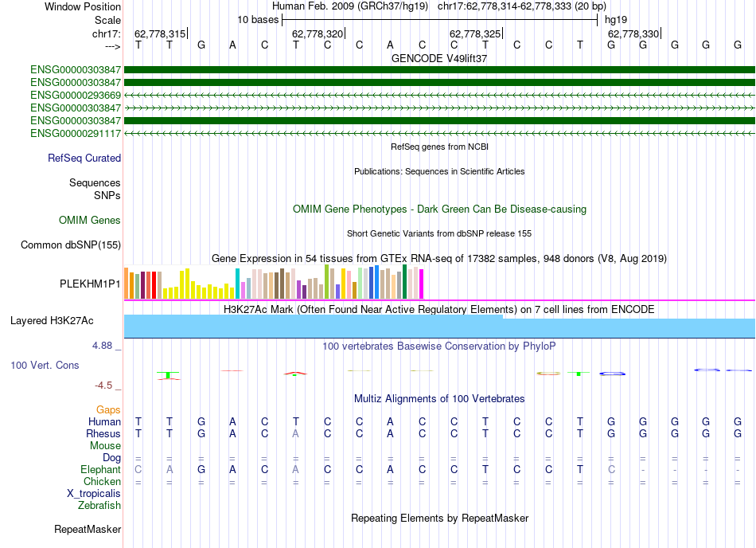Click the RepeatMasker track label
756x548 pixels.
click(x=88, y=530)
